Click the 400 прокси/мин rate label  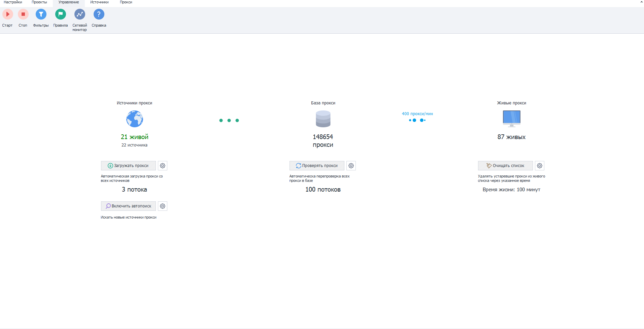(417, 114)
